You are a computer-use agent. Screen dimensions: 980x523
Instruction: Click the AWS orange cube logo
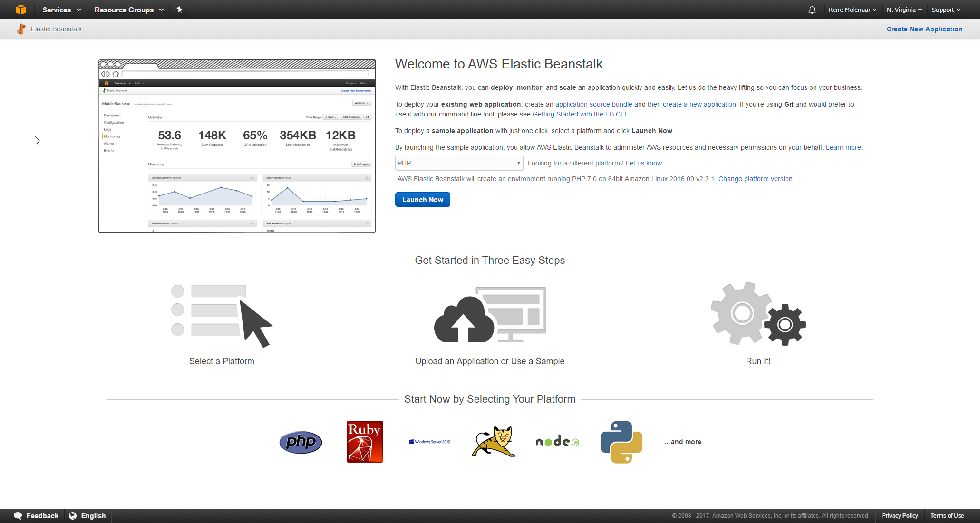tap(20, 10)
